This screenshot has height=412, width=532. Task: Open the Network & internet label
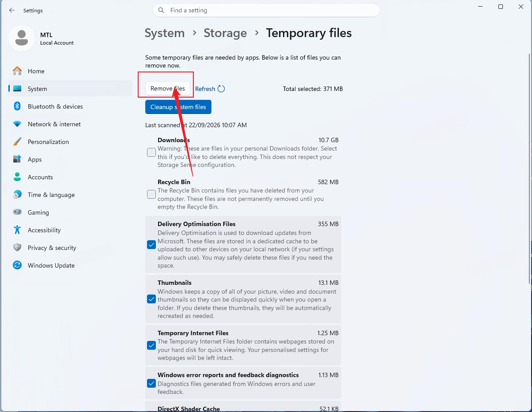coord(54,124)
